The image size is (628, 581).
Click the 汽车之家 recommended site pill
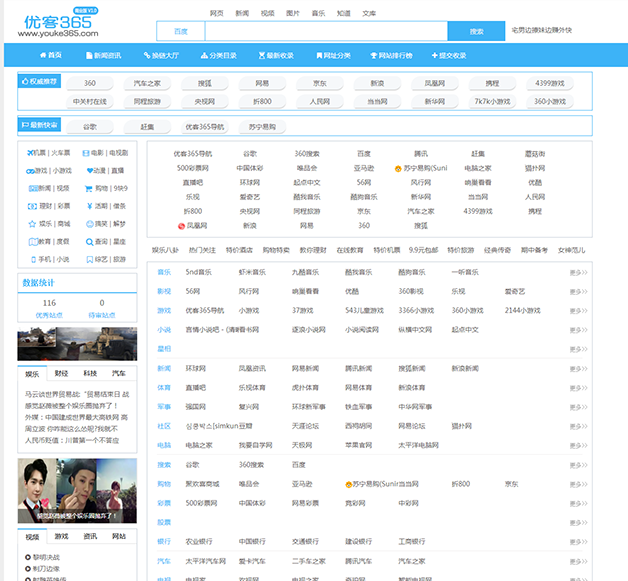[x=147, y=83]
